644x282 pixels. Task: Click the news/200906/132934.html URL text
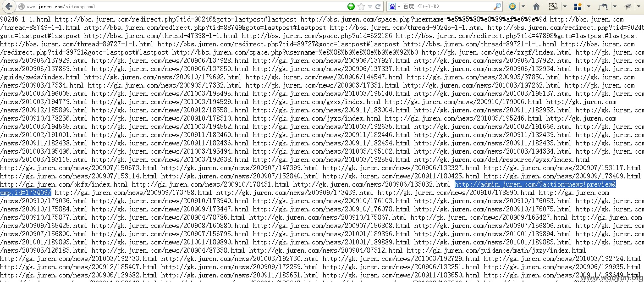493,69
